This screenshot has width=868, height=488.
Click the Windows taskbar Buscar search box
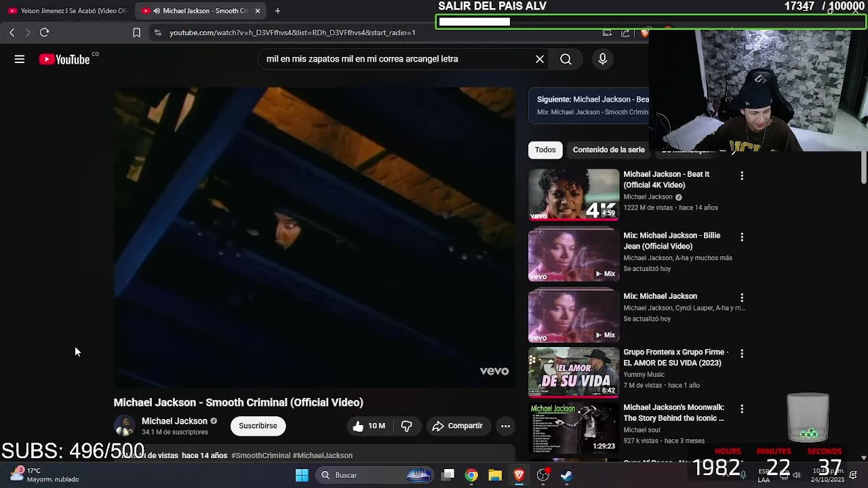point(375,475)
